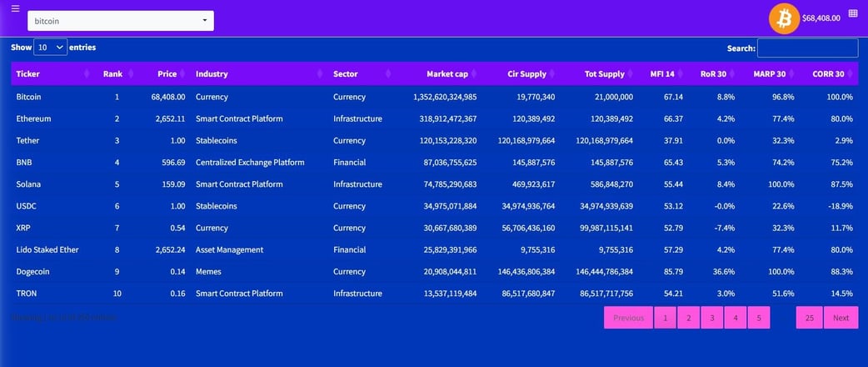Image resolution: width=868 pixels, height=367 pixels.
Task: Open the hamburger sidebar menu
Action: point(16,8)
